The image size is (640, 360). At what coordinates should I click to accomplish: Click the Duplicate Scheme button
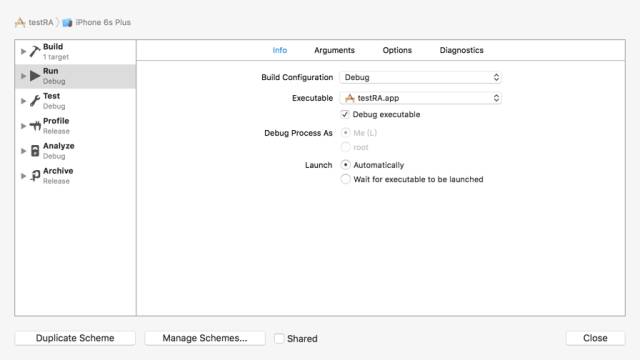point(75,338)
